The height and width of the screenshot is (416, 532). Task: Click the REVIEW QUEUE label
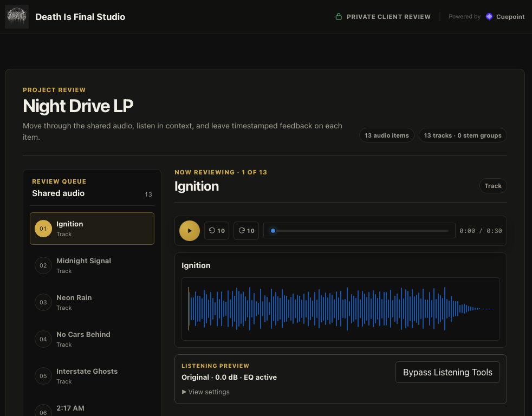click(59, 181)
